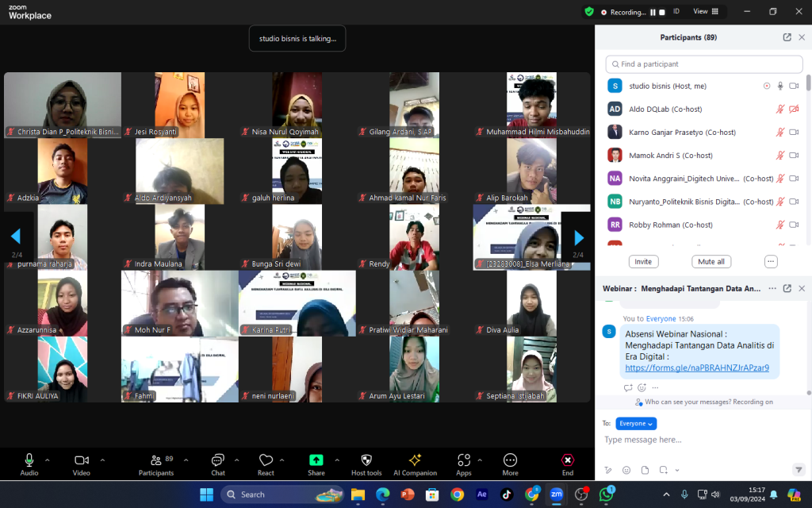Expand share options arrow beside Share
Viewport: 812px width, 508px height.
point(337,460)
